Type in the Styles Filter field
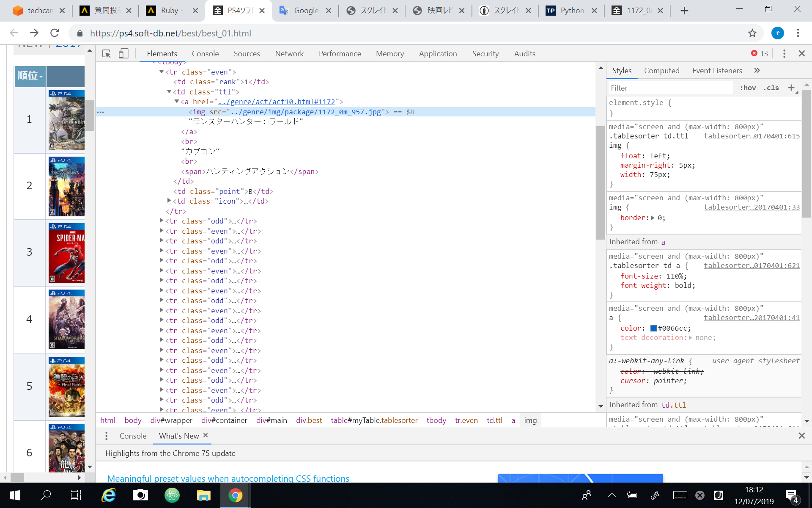812x508 pixels. coord(670,88)
